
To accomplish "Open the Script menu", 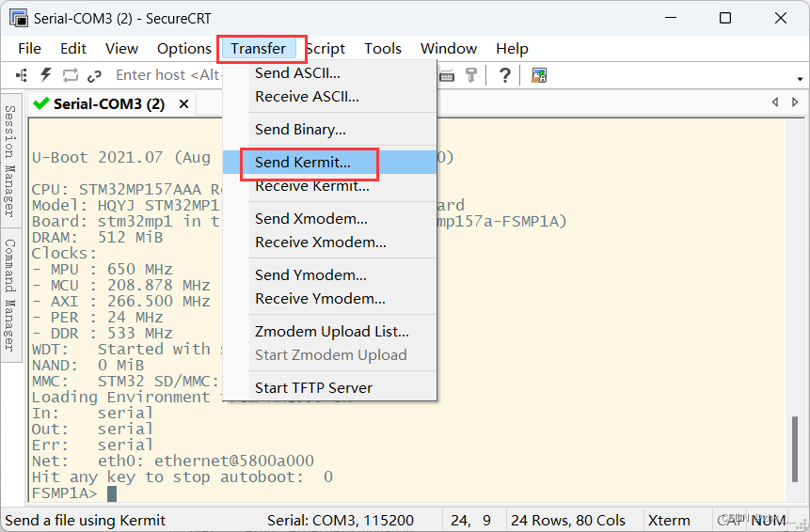I will coord(325,49).
